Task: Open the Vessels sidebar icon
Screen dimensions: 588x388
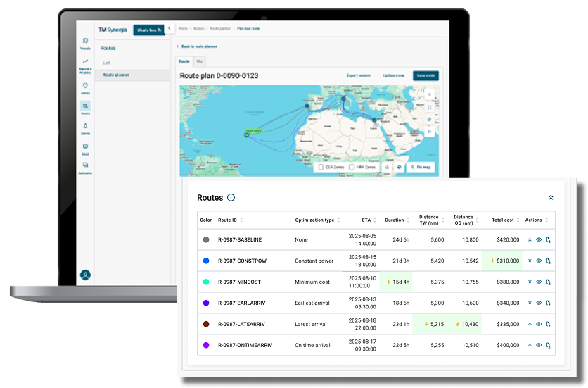Action: 85,43
